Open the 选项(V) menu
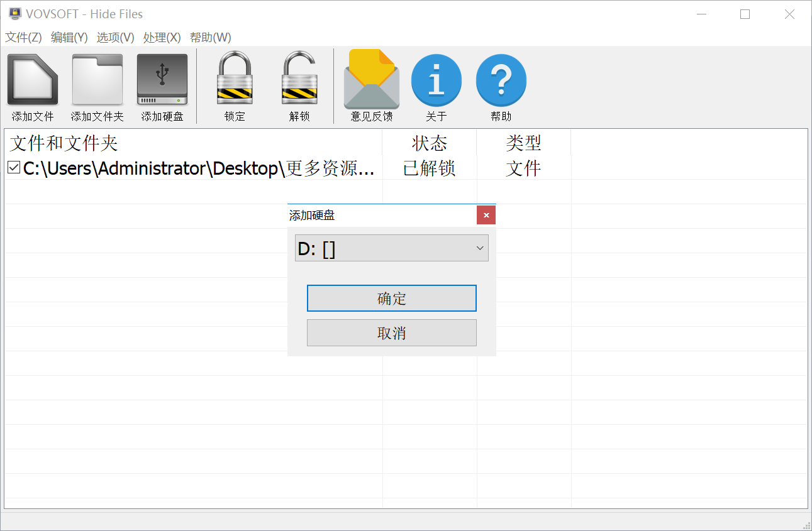812x531 pixels. pos(116,37)
